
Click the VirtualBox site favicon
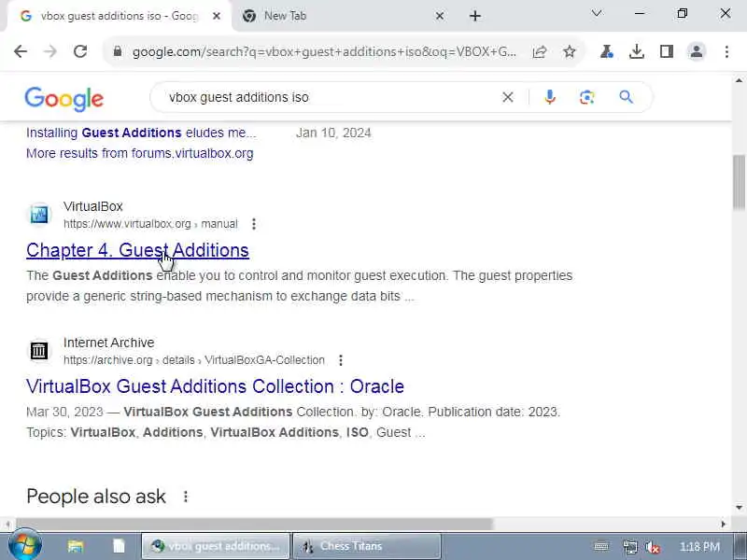tap(39, 215)
